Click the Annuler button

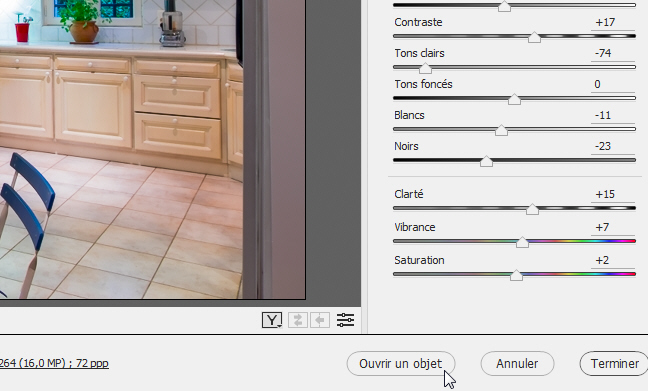point(517,364)
